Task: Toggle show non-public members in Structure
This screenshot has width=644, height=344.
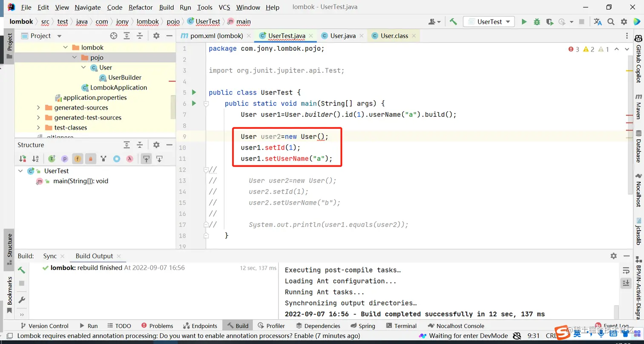Action: (90, 159)
